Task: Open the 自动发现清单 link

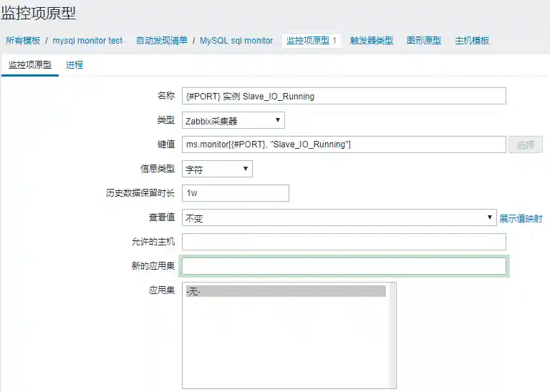Action: click(161, 41)
